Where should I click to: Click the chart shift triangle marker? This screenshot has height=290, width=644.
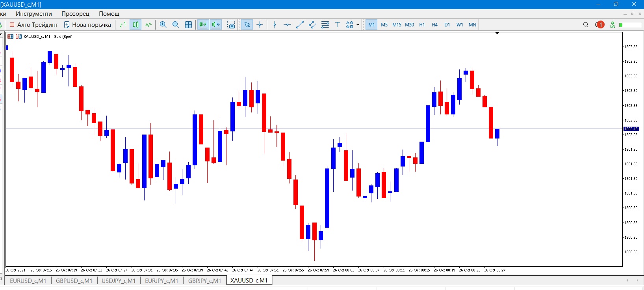[497, 33]
